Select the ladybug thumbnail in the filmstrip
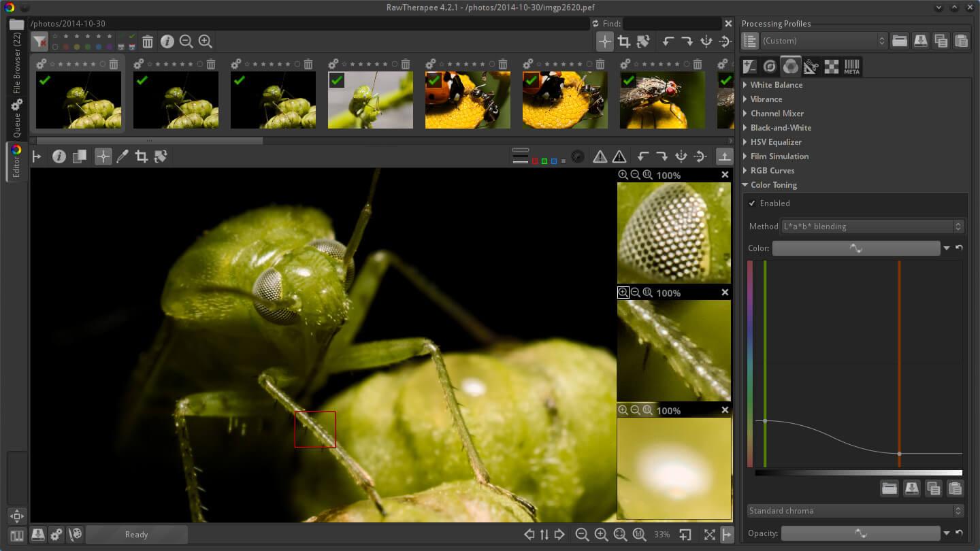980x551 pixels. point(468,100)
